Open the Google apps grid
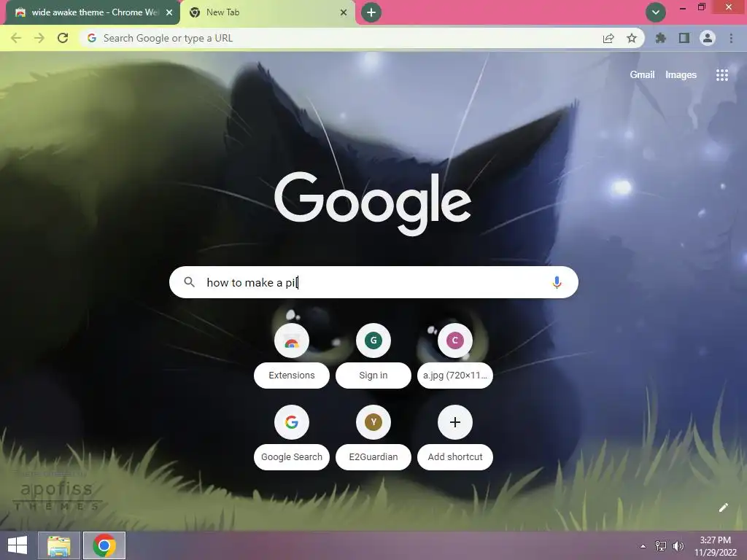This screenshot has width=747, height=560. (x=722, y=75)
